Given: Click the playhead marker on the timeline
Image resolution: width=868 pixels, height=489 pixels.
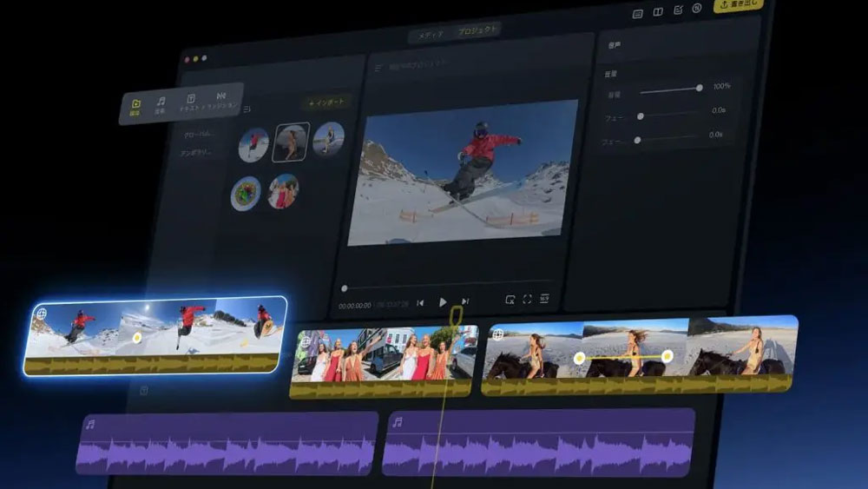Looking at the screenshot, I should [x=452, y=334].
